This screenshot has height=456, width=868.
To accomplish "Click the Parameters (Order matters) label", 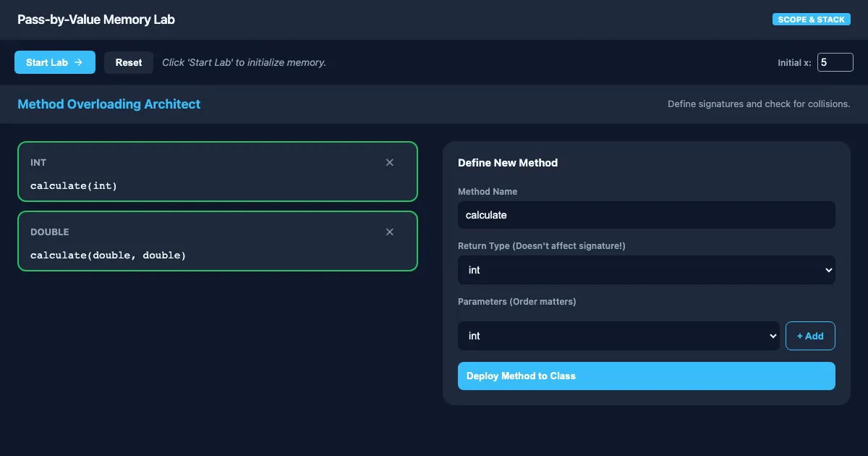I will (517, 301).
